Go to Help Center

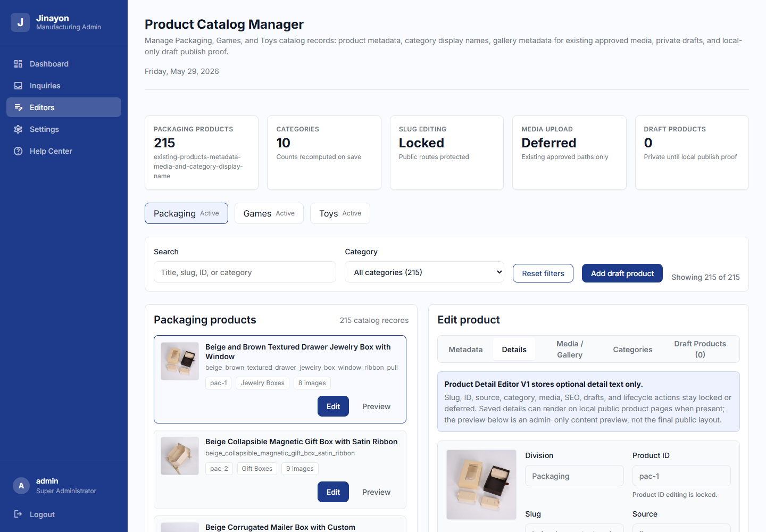tap(64, 151)
